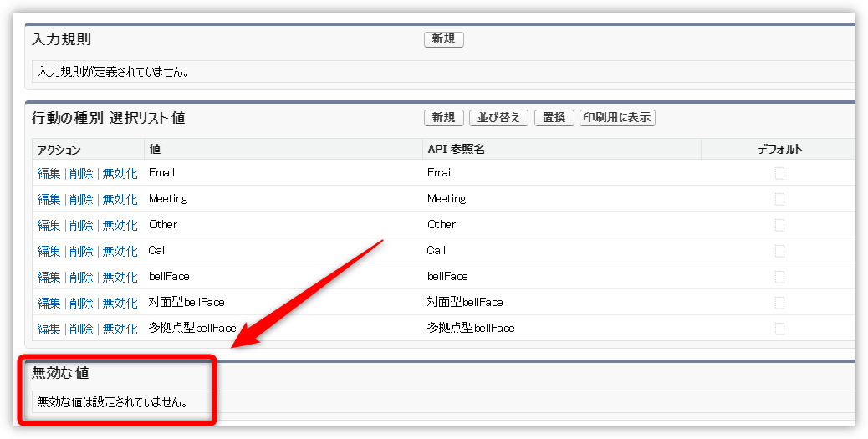Click 無効化 link for 対面型bellFace row
This screenshot has width=868, height=439.
click(120, 303)
